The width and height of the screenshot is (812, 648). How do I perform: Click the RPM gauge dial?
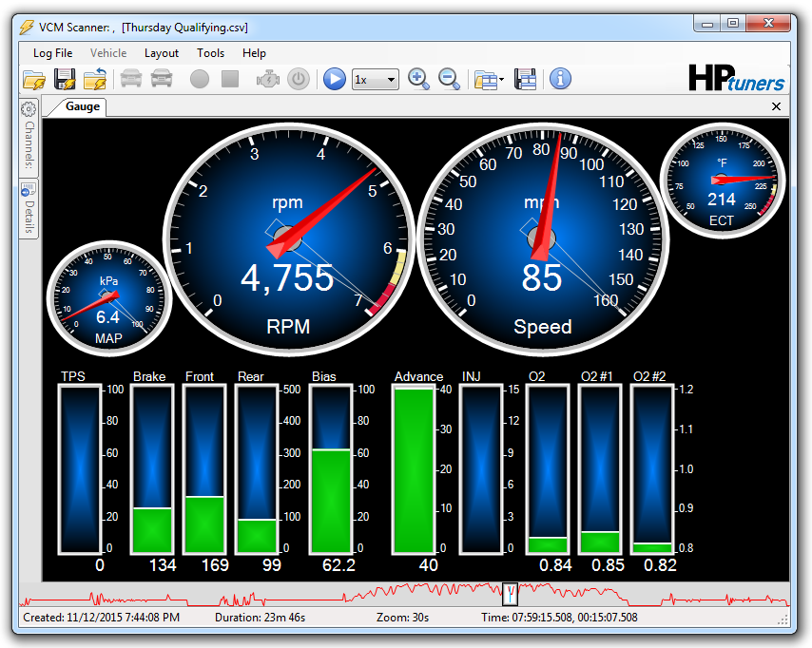point(288,235)
